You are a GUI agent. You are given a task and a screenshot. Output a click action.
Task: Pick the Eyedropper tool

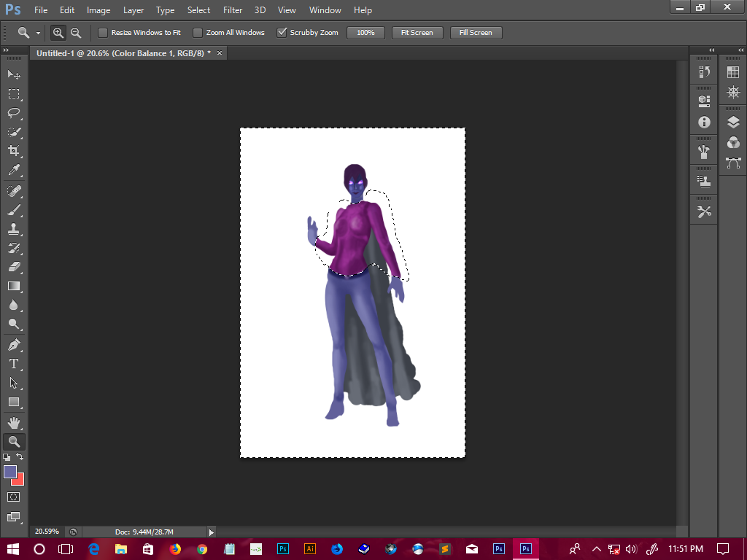(x=14, y=171)
